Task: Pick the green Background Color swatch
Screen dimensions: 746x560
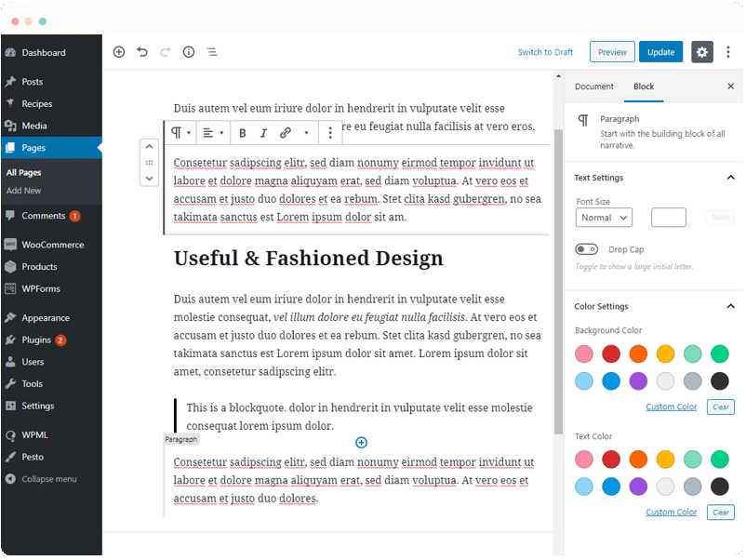Action: pos(719,353)
